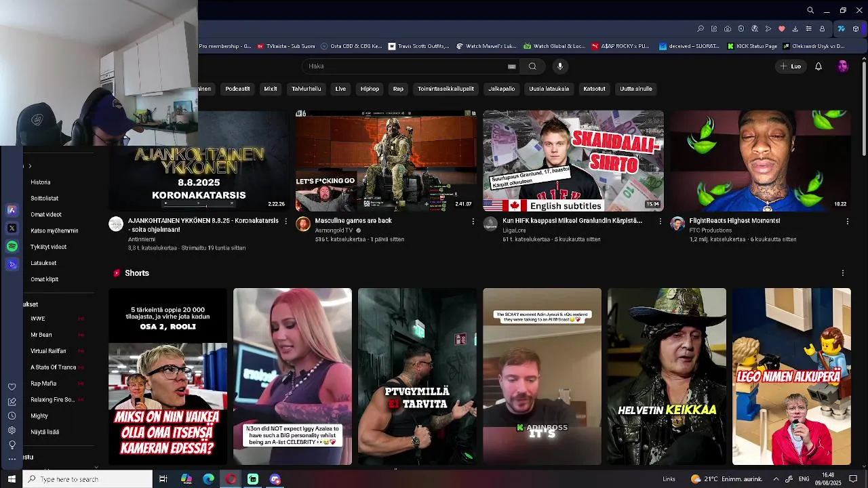
Task: Open options menu for FlightReacts Highest Moments
Action: tap(847, 222)
